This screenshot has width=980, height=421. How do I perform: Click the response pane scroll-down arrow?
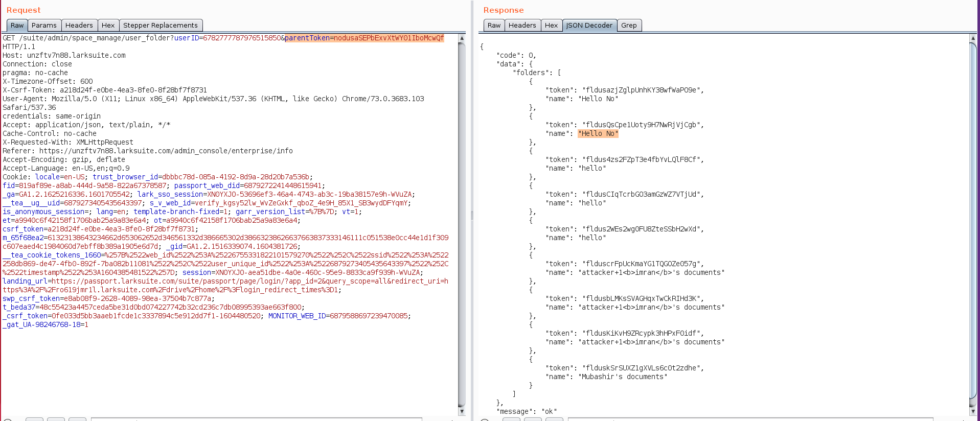(973, 411)
